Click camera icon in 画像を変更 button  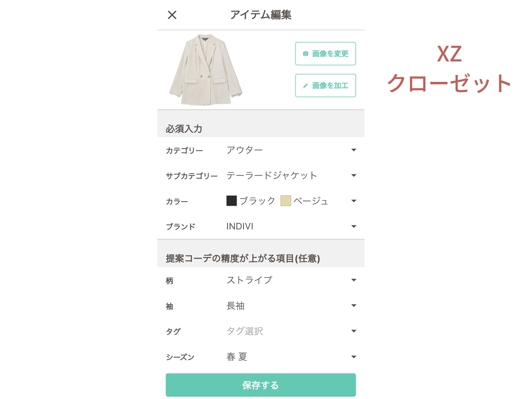click(x=306, y=54)
